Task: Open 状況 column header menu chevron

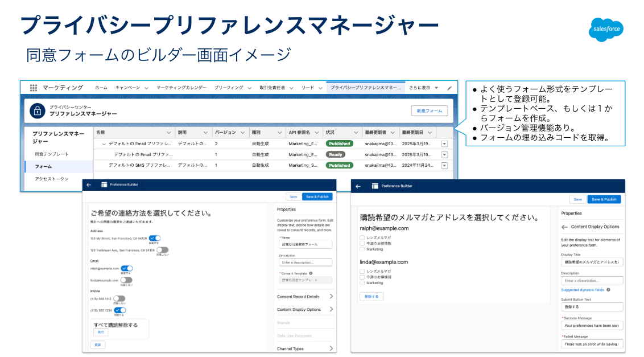Action: point(355,133)
